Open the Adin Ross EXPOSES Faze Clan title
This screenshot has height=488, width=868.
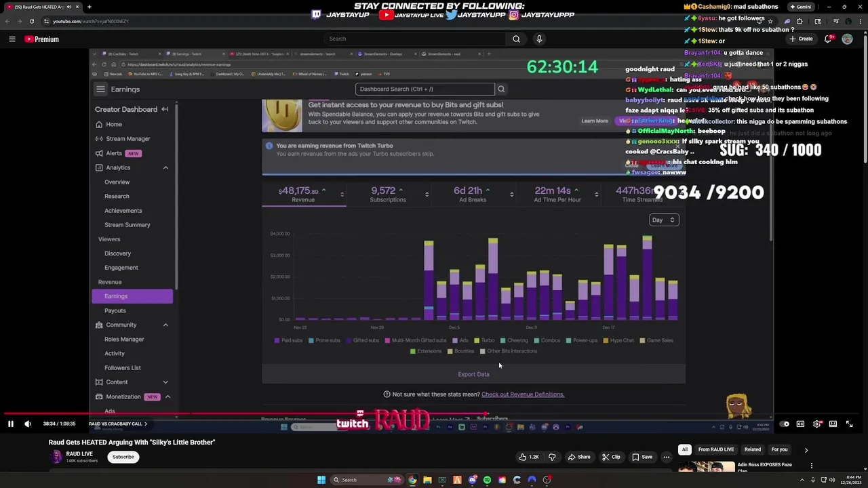pyautogui.click(x=764, y=466)
